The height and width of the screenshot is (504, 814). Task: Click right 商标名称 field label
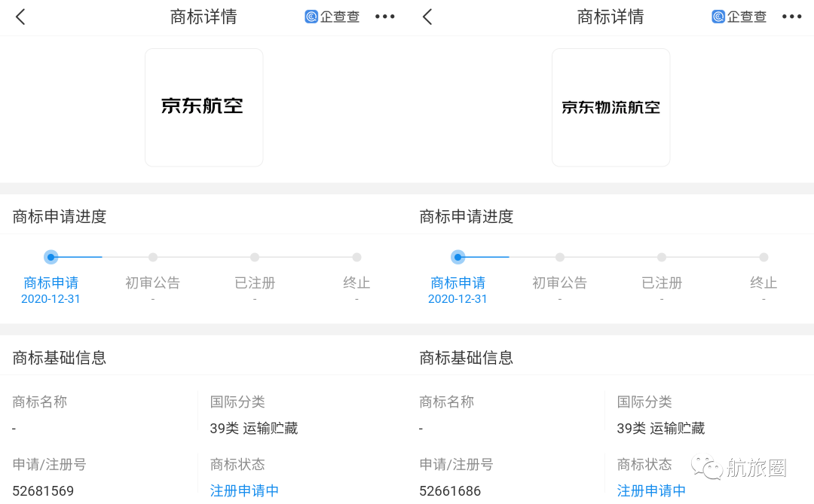point(446,402)
